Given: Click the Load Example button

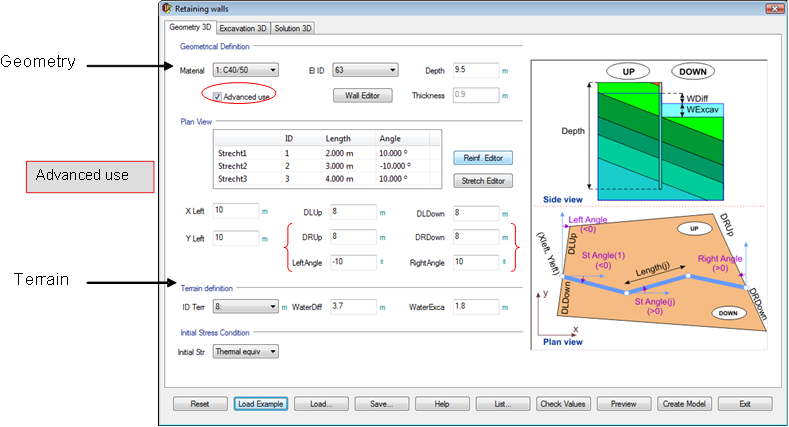Looking at the screenshot, I should click(x=261, y=404).
